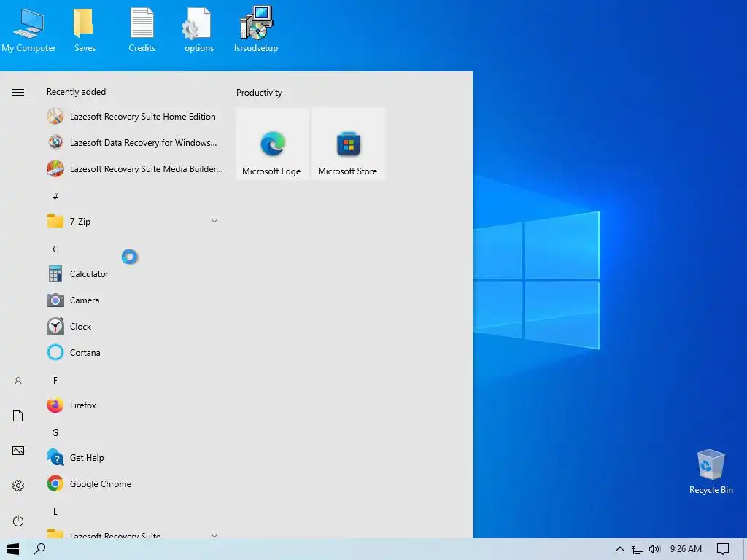The width and height of the screenshot is (747, 560).
Task: Open the 9:26 AM taskbar clock
Action: click(x=686, y=549)
